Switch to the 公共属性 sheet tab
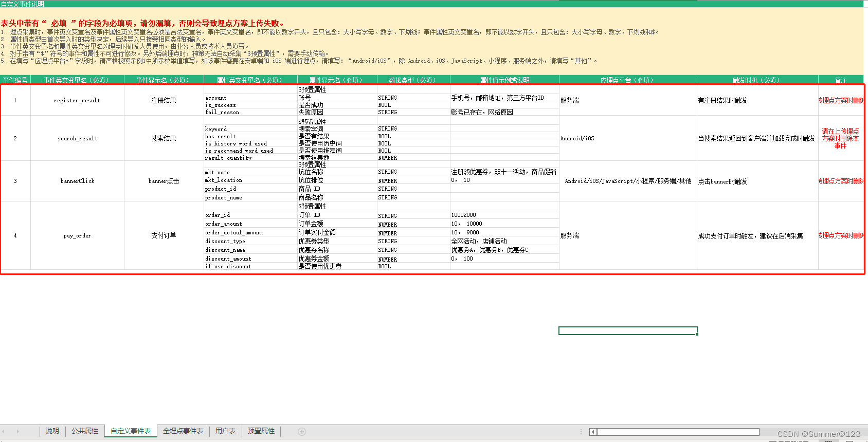Viewport: 868px width, 442px height. [85, 431]
